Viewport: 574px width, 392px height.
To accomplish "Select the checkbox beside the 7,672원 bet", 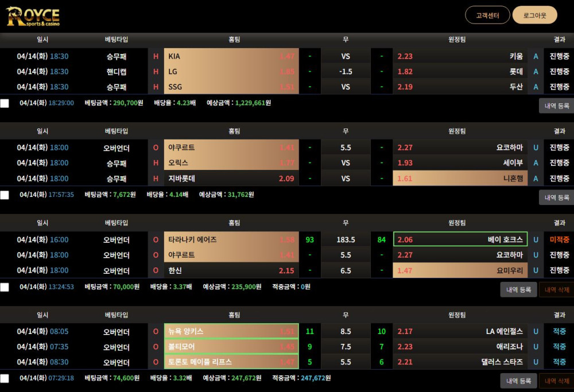I will click(5, 195).
